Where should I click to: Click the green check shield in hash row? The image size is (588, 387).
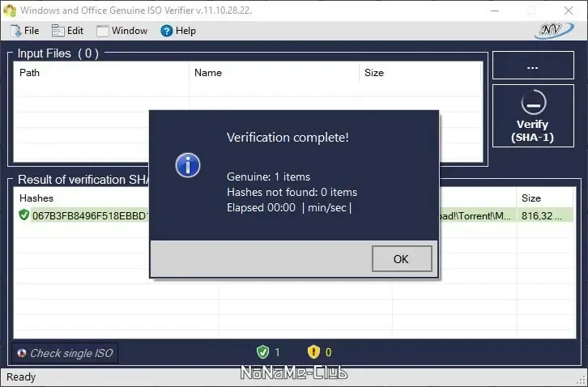click(x=24, y=215)
